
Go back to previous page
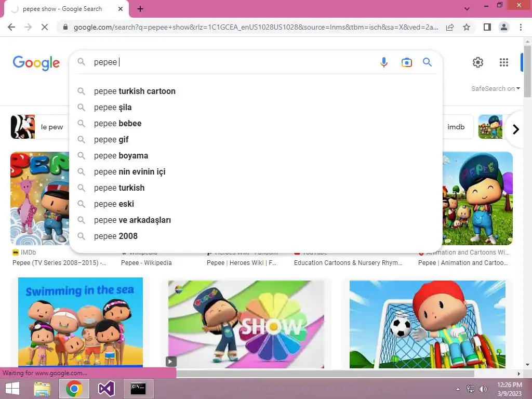point(11,27)
